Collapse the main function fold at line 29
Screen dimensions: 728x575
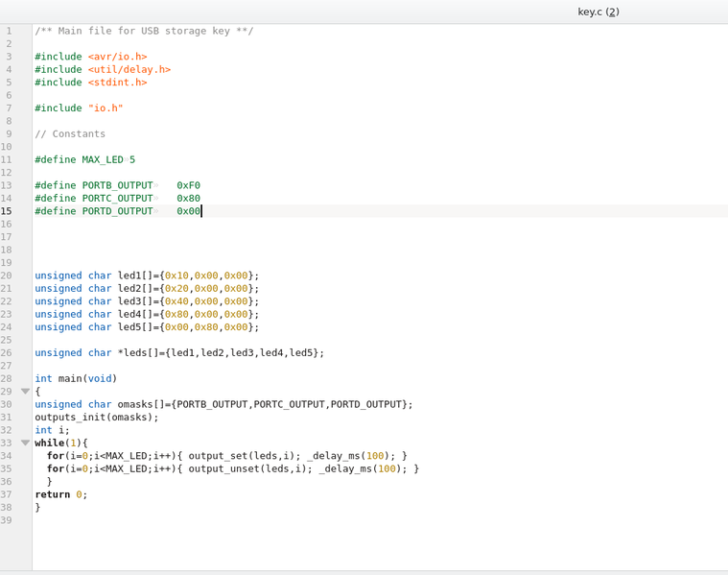pyautogui.click(x=25, y=392)
